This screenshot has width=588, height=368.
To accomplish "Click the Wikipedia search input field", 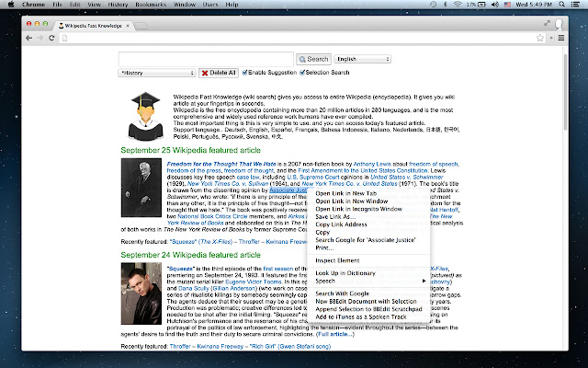I will [206, 59].
